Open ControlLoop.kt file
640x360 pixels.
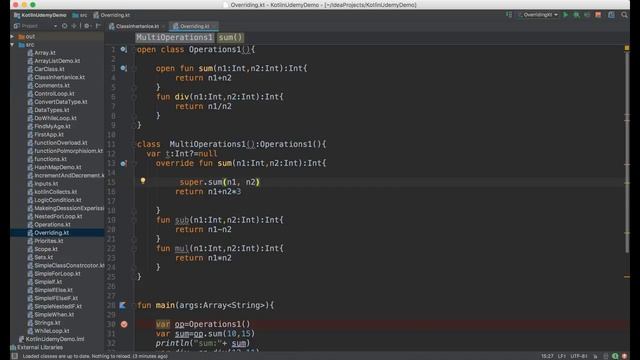tap(51, 93)
